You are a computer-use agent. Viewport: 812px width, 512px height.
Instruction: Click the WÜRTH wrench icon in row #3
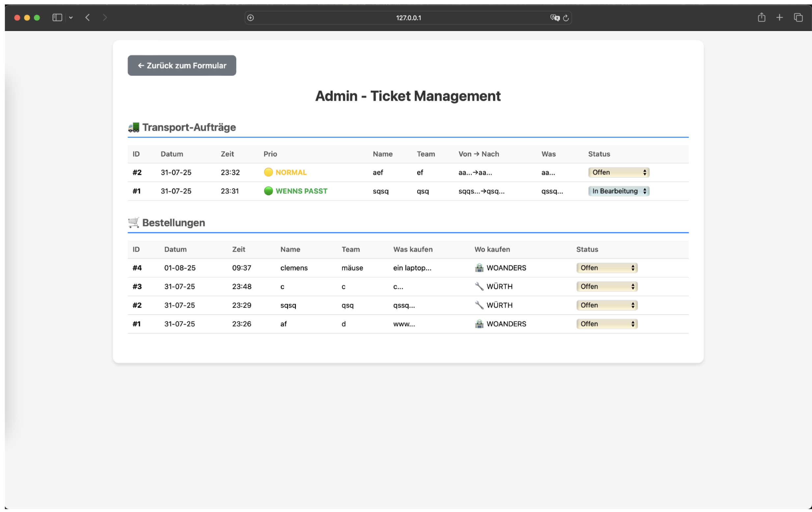pyautogui.click(x=479, y=287)
